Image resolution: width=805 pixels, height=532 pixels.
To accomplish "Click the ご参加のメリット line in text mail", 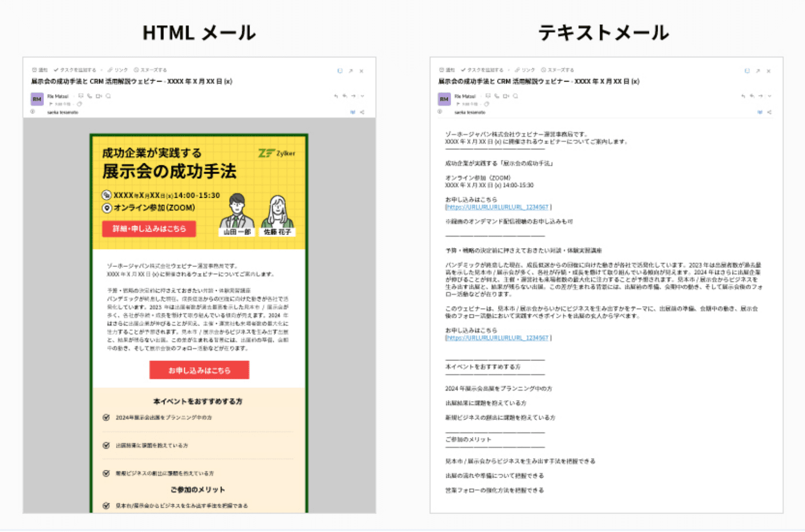I will tap(468, 440).
